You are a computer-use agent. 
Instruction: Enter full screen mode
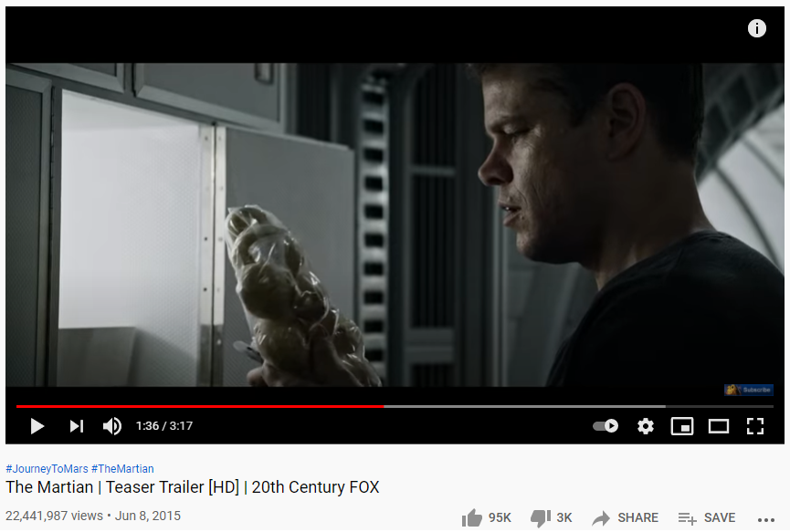[754, 426]
